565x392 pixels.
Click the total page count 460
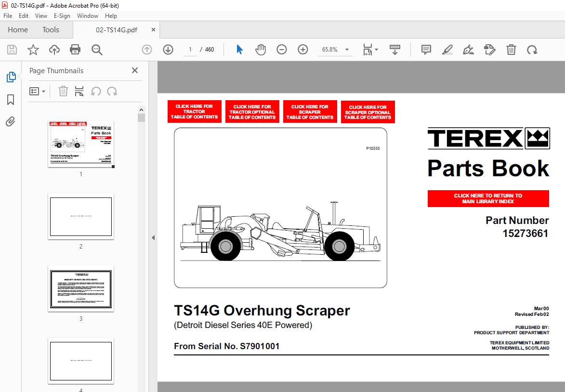(210, 50)
